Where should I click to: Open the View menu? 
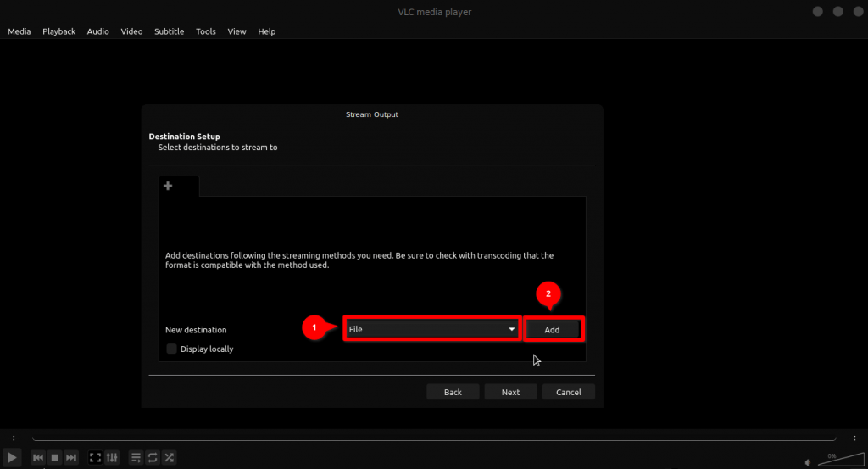tap(237, 31)
